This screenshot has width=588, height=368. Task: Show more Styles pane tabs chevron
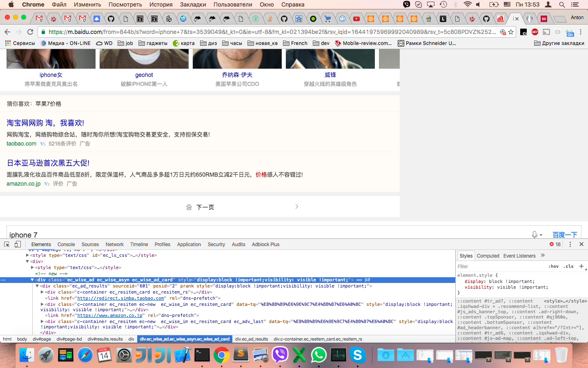tap(543, 256)
